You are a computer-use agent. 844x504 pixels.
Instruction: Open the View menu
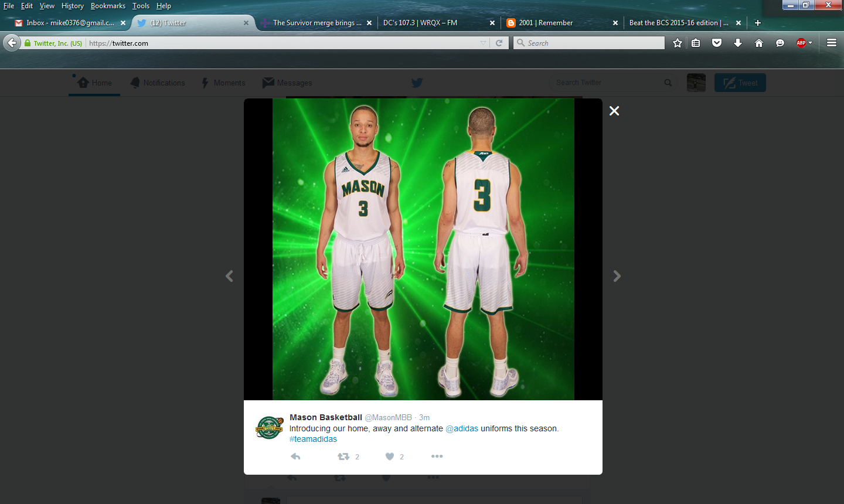pos(47,6)
